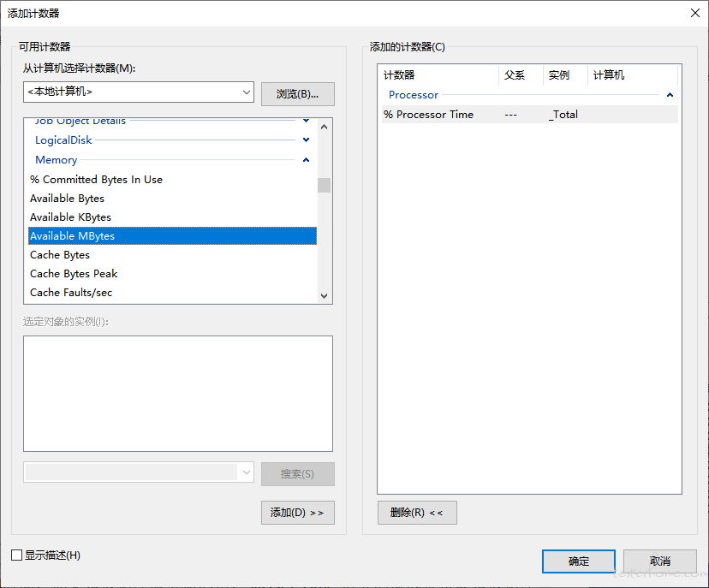
Task: Confirm with the 确定 button
Action: point(579,561)
